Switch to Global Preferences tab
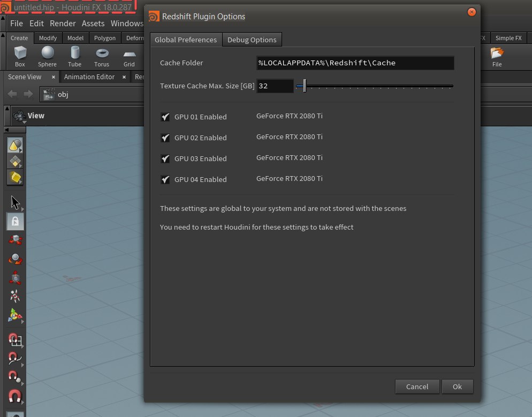The image size is (532, 417). point(186,40)
